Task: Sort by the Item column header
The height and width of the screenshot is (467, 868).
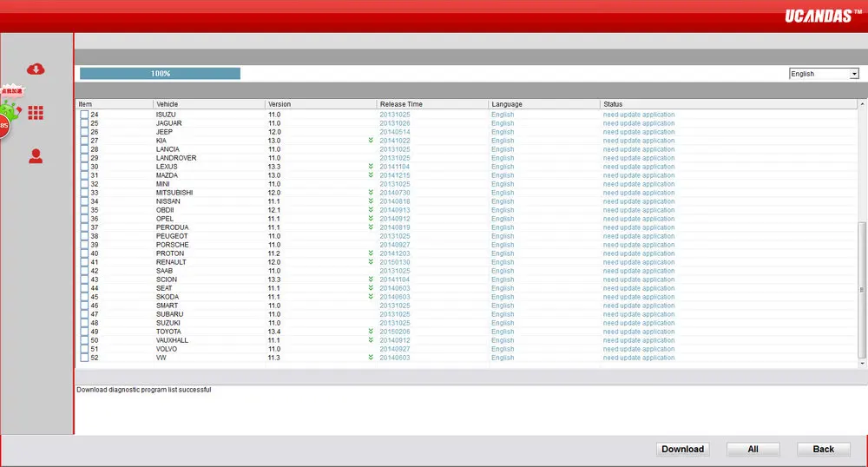Action: tap(114, 104)
